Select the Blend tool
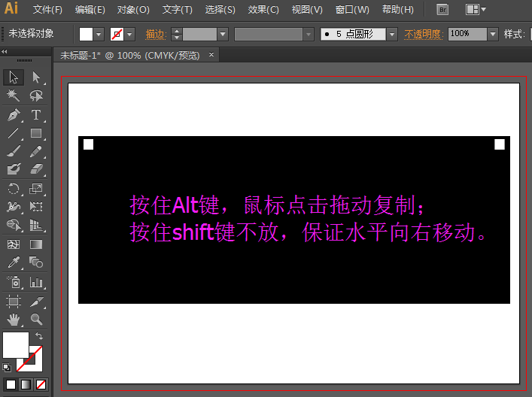The height and width of the screenshot is (397, 532). click(x=36, y=262)
